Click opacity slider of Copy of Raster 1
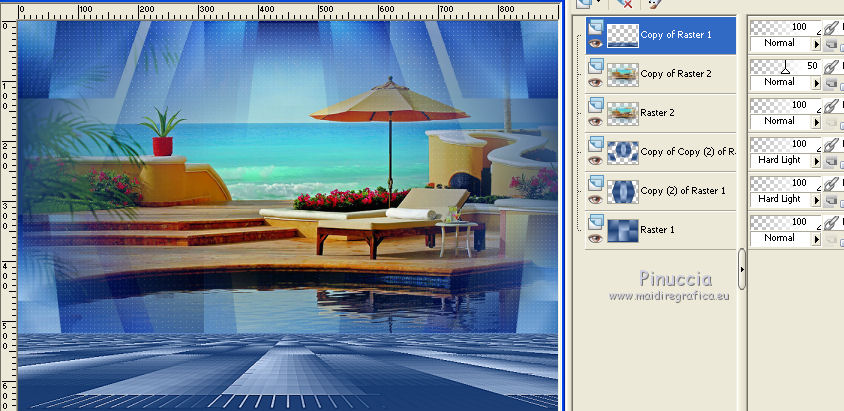Viewport: 844px width, 411px height. pyautogui.click(x=785, y=28)
